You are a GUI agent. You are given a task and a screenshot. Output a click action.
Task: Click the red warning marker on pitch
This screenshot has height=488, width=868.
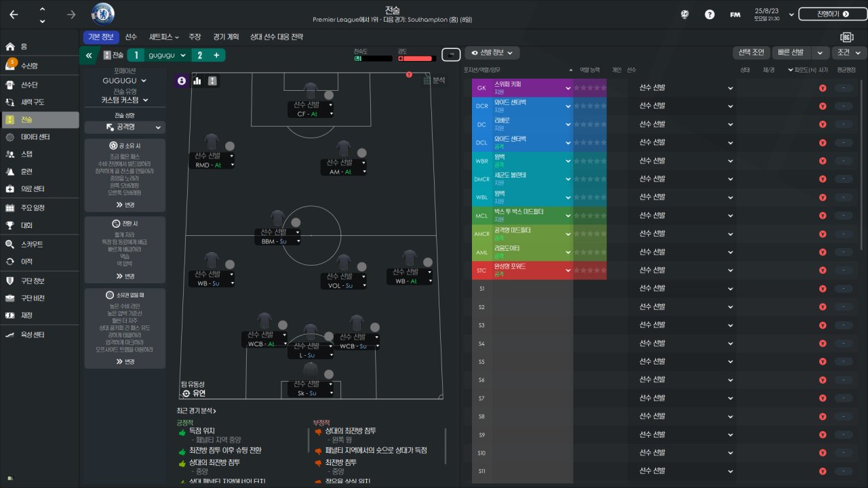409,75
